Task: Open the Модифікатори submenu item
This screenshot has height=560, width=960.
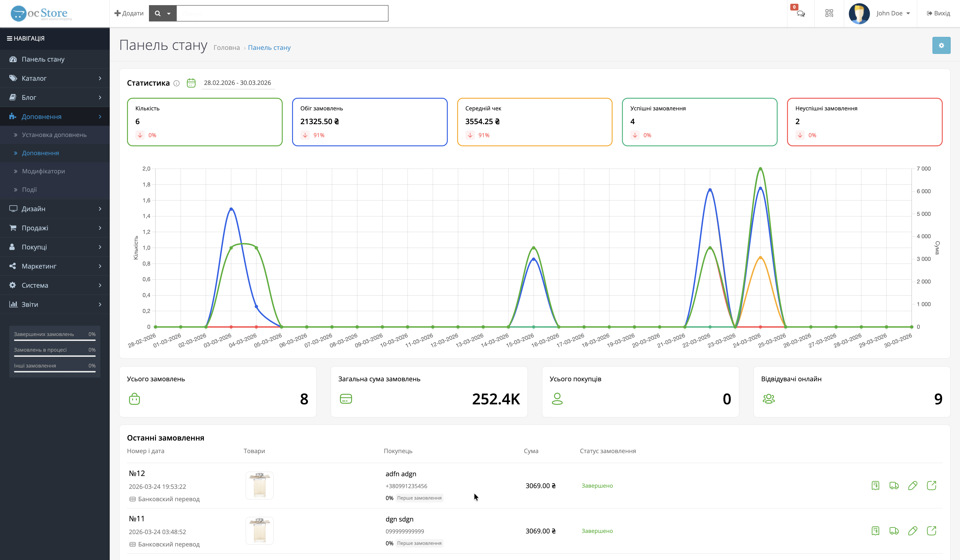Action: (43, 171)
